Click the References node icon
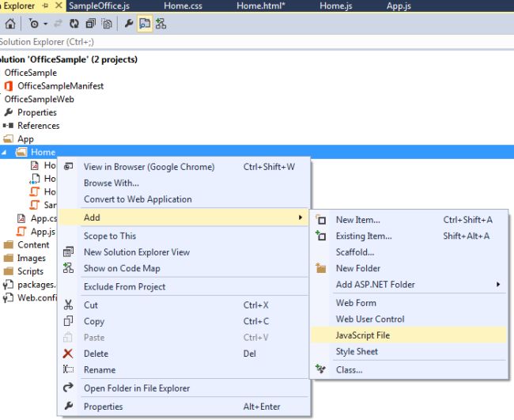Viewport: 514px width, 420px height. pyautogui.click(x=8, y=126)
